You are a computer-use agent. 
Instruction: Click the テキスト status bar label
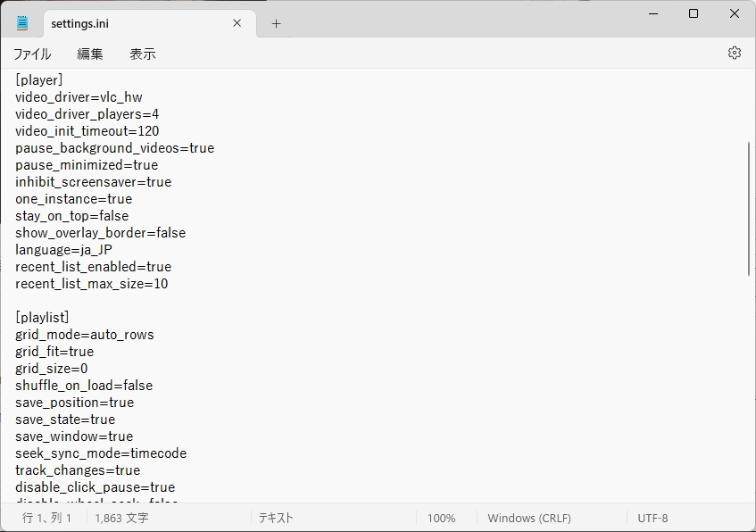coord(276,518)
